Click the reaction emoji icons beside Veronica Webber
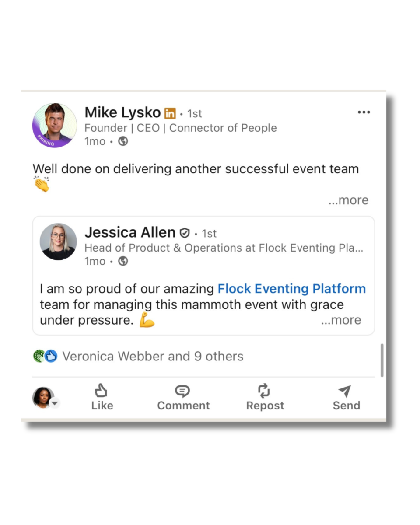The image size is (420, 525). tap(45, 356)
